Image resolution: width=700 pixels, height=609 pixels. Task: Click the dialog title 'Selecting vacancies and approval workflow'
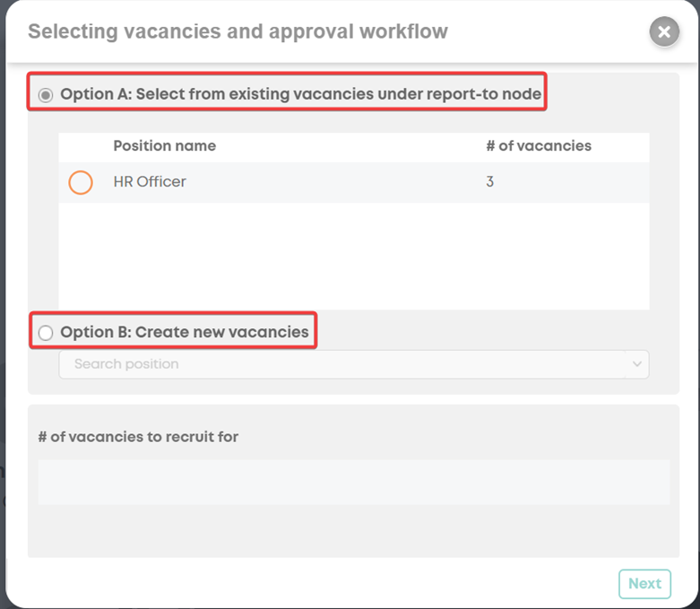pyautogui.click(x=238, y=31)
